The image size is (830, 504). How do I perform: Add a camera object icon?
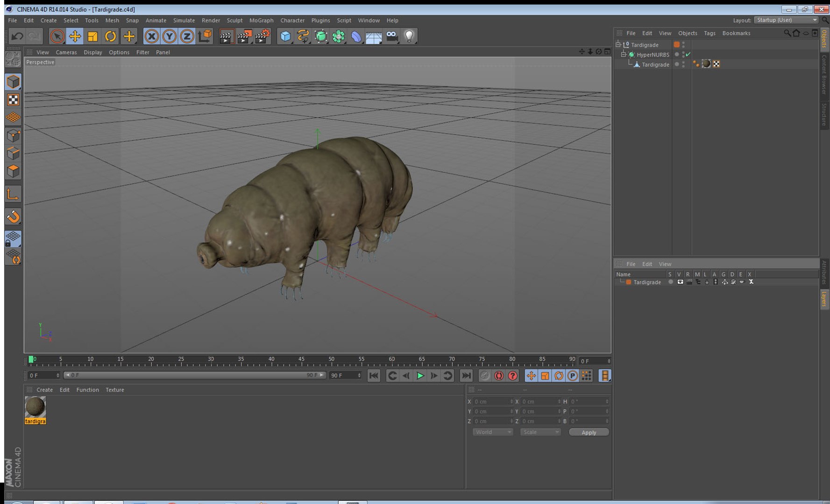[391, 36]
